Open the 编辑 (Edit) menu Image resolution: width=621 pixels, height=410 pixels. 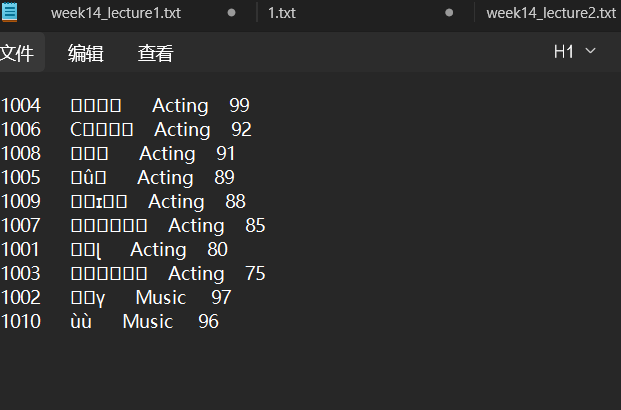(x=85, y=53)
